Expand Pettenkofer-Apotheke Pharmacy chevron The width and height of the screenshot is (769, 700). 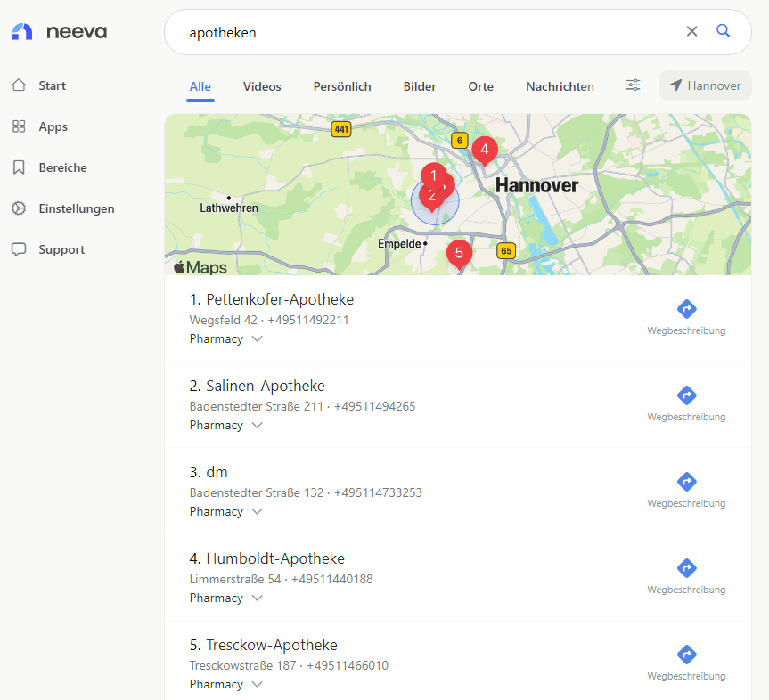click(257, 338)
